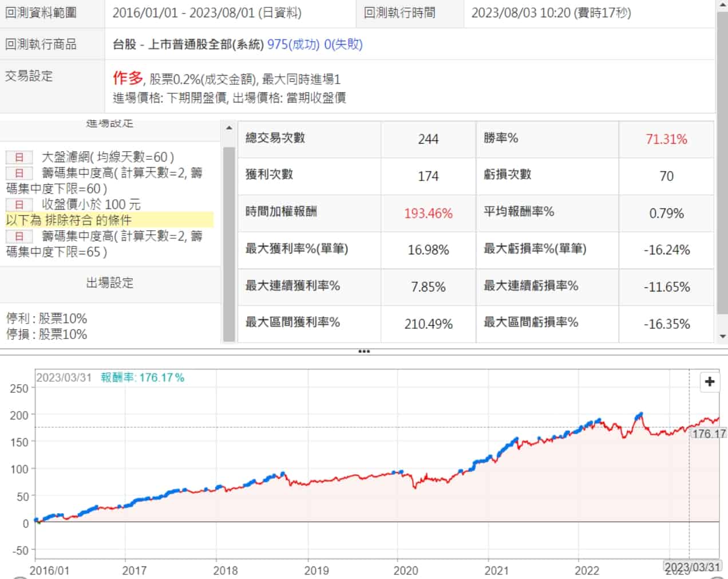Click the yellow 以下為 排除符合 的條件 bar
Screen dimensions: 728x579
[x=109, y=220]
